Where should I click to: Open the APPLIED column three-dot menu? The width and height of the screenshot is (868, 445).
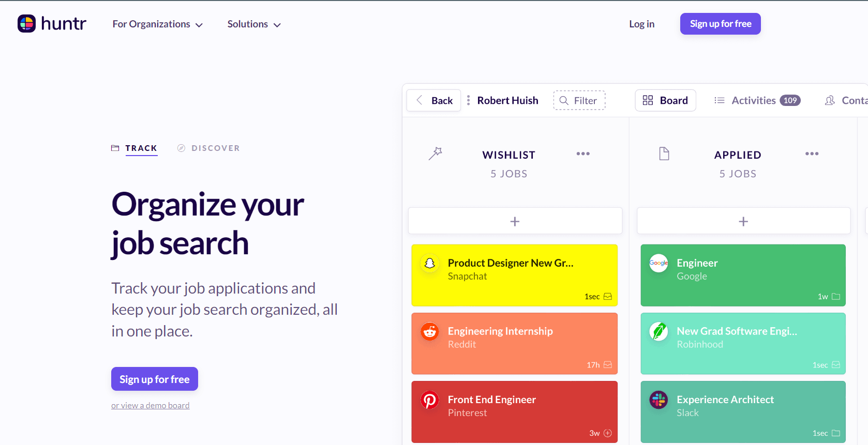point(812,154)
